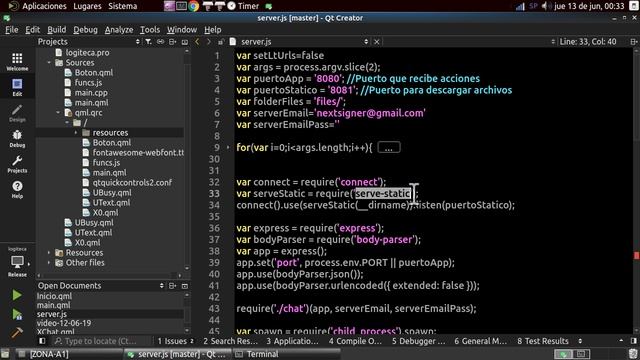The height and width of the screenshot is (360, 640).
Task: Toggle the right sidebar button
Action: pyautogui.click(x=633, y=341)
